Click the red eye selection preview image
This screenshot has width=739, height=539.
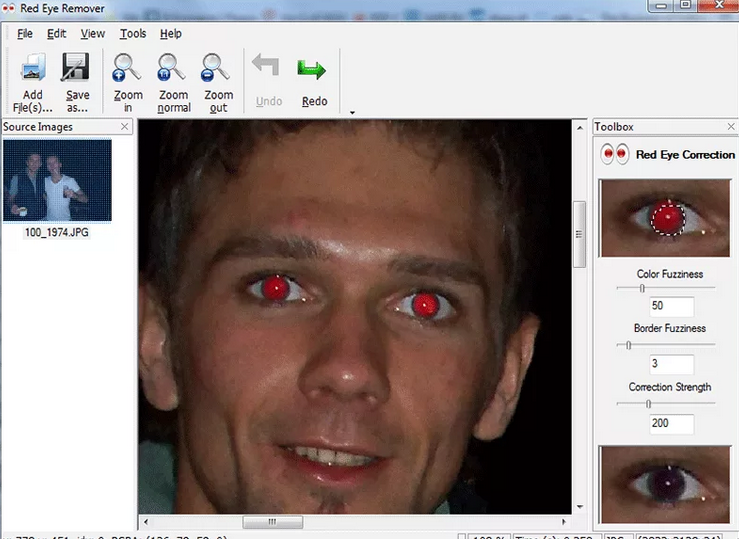click(x=665, y=218)
